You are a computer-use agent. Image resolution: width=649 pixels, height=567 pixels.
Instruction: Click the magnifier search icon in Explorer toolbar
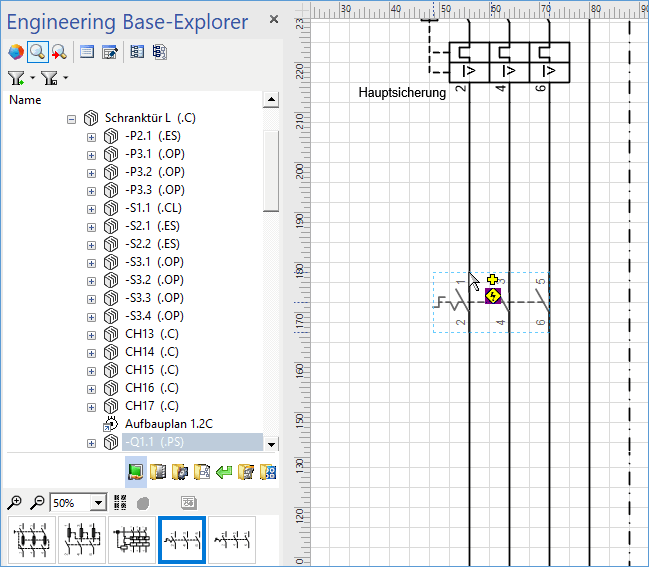[x=37, y=52]
